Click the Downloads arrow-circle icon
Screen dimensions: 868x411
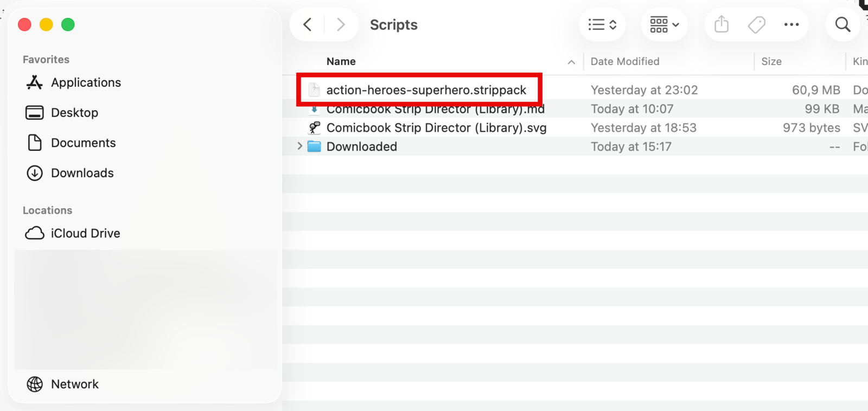pos(35,173)
